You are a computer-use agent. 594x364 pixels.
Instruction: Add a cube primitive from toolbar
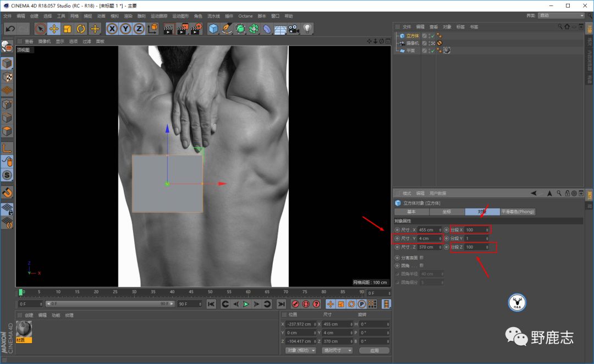click(213, 29)
